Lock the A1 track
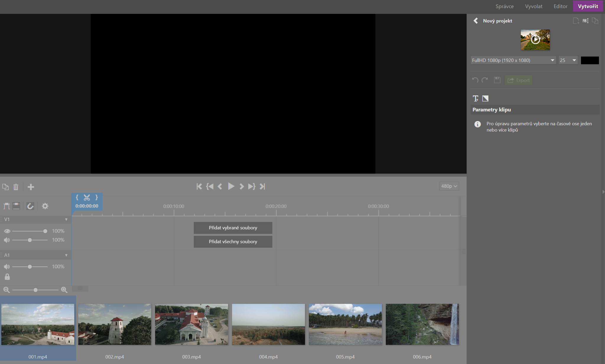Screen dimensions: 605x364 7,277
